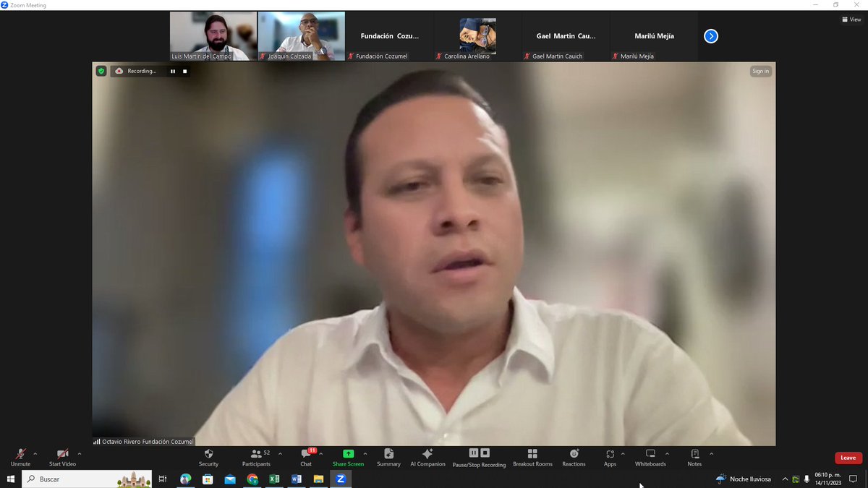This screenshot has height=488, width=868.
Task: Unmute the microphone
Action: pos(20,458)
